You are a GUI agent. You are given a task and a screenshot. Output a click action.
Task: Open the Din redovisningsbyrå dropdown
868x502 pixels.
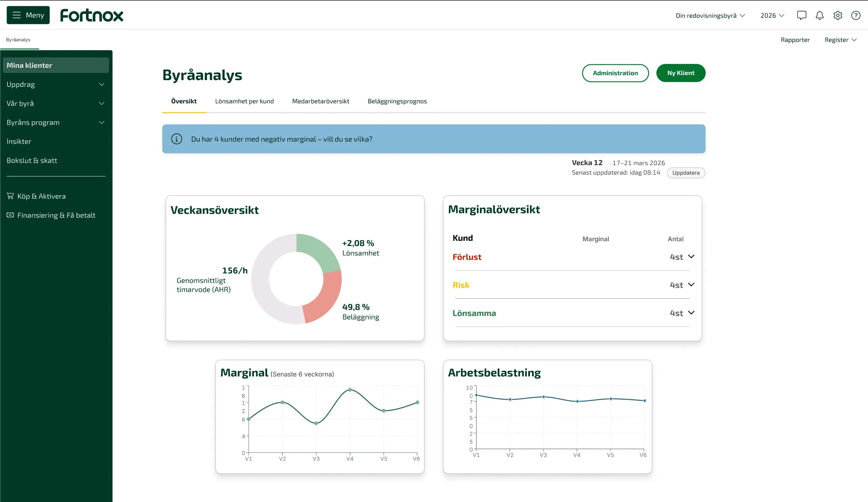click(710, 15)
